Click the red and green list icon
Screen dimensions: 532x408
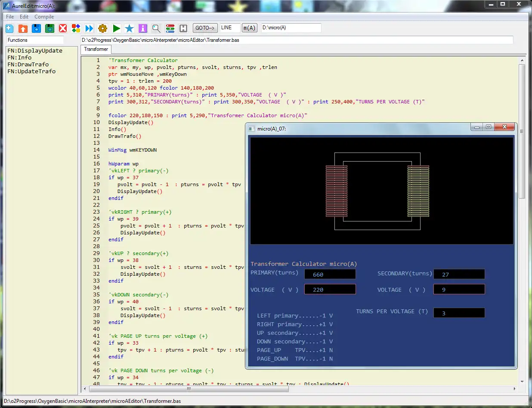pyautogui.click(x=170, y=28)
